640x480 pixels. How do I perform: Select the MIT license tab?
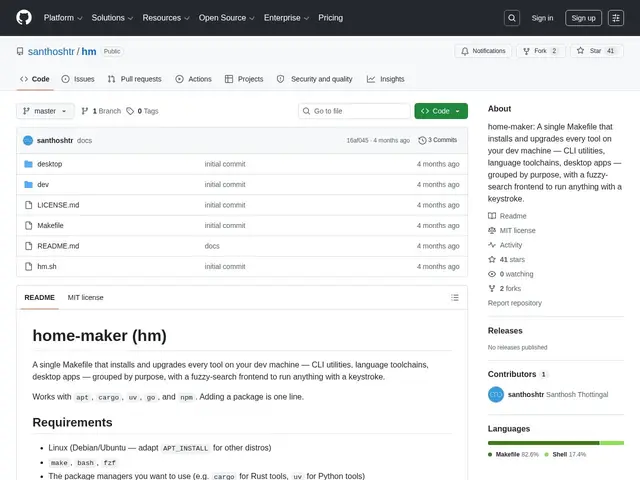[85, 298]
